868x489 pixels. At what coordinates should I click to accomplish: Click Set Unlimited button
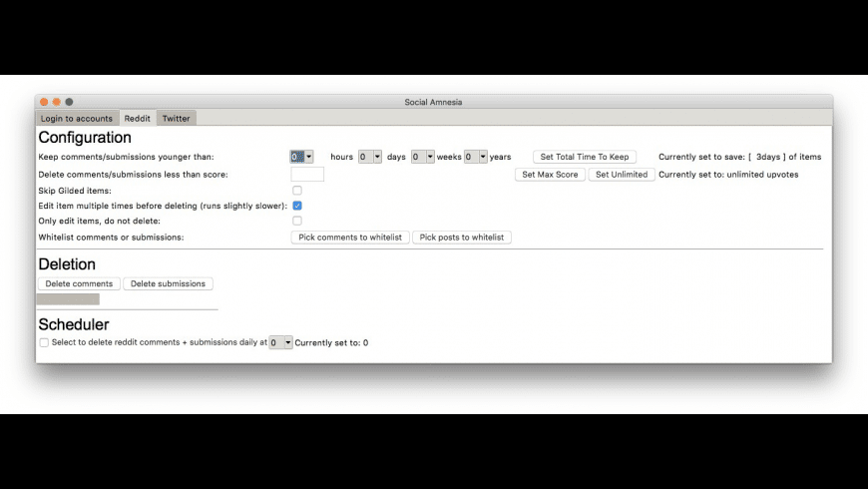point(622,175)
